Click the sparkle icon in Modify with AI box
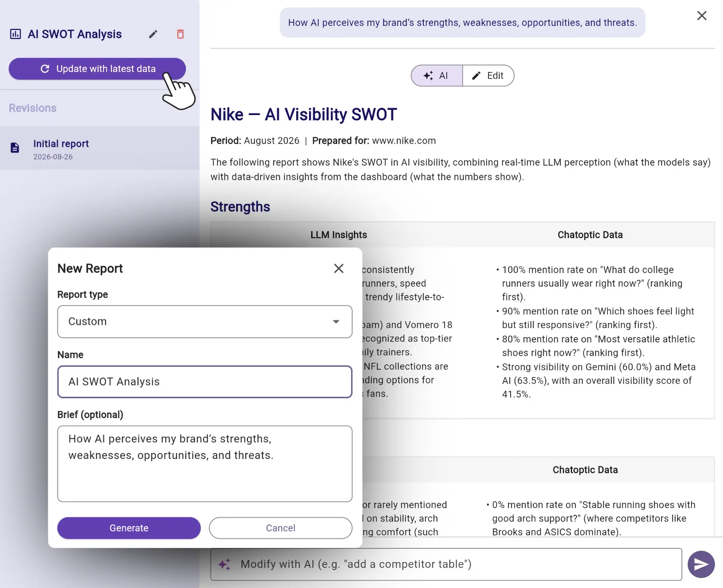Viewport: 723px width, 588px height. coord(225,565)
